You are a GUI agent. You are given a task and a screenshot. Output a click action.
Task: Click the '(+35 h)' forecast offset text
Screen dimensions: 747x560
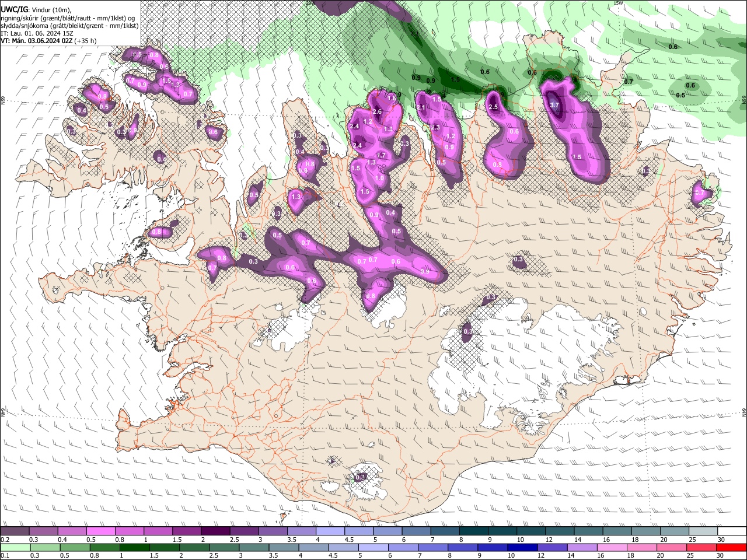[86, 41]
